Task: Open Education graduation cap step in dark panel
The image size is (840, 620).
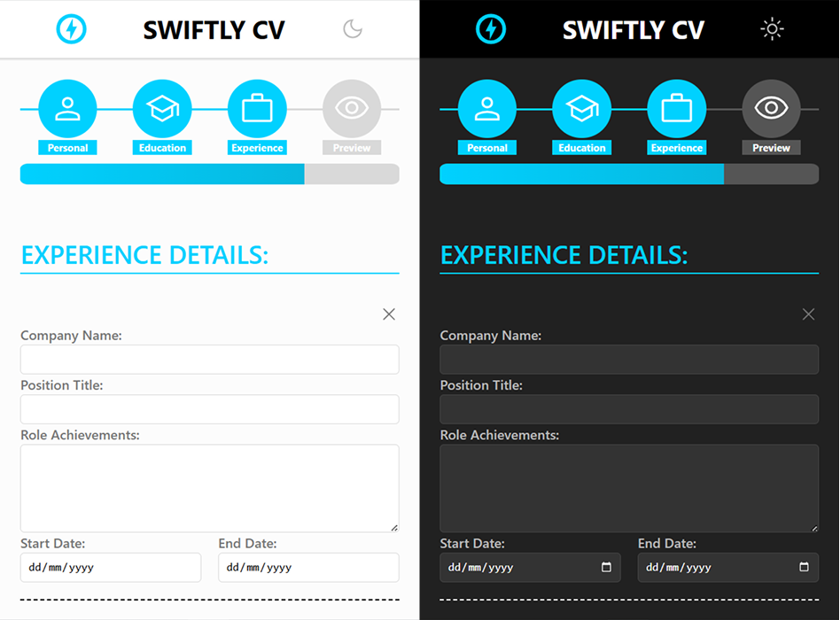Action: tap(582, 109)
